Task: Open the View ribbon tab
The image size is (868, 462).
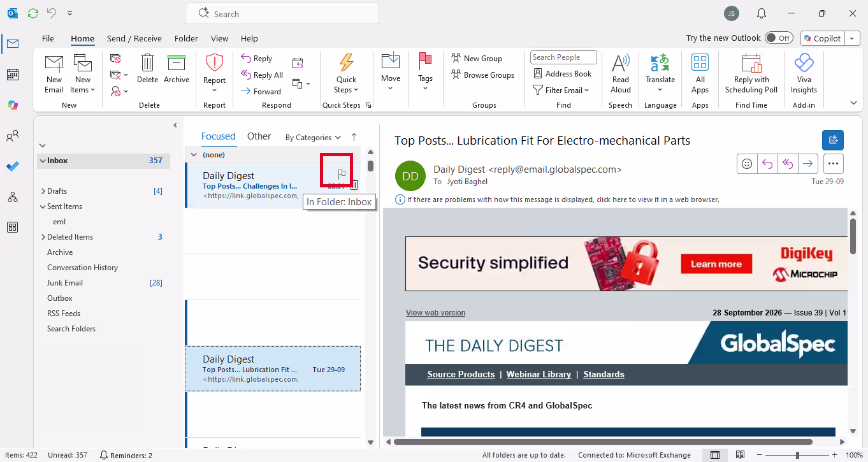Action: coord(219,38)
